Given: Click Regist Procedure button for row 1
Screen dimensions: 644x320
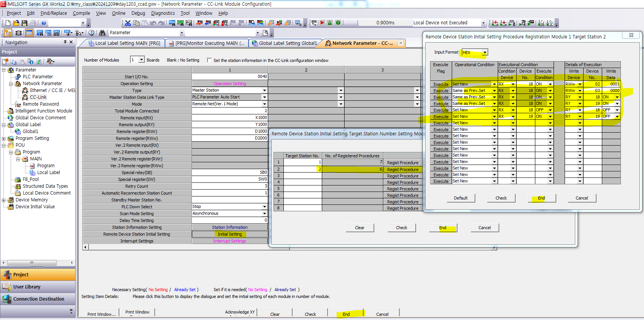Looking at the screenshot, I should click(x=403, y=163).
